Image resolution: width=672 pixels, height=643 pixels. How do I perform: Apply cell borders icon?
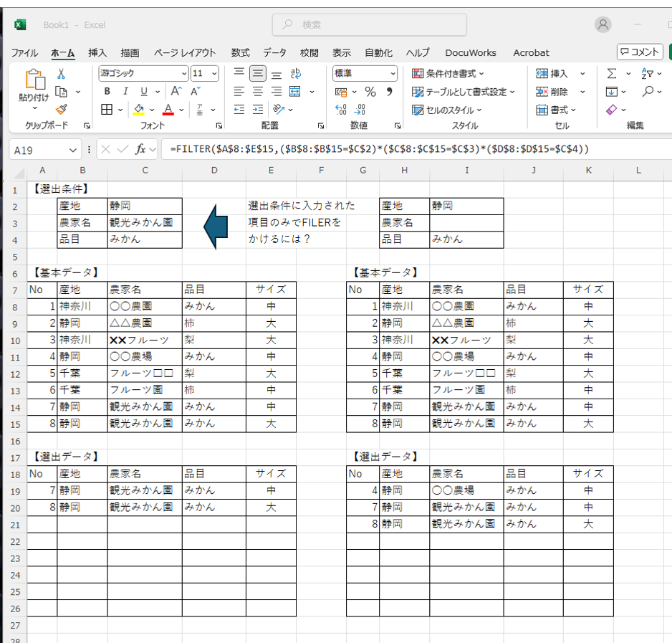click(x=107, y=110)
